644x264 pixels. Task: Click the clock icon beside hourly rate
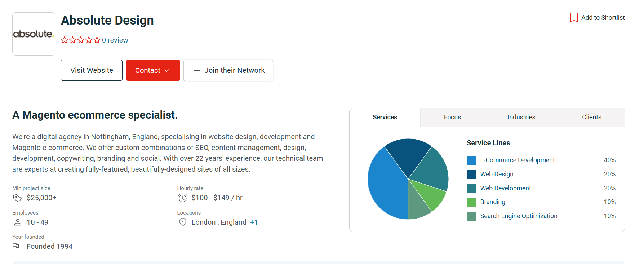tap(183, 198)
